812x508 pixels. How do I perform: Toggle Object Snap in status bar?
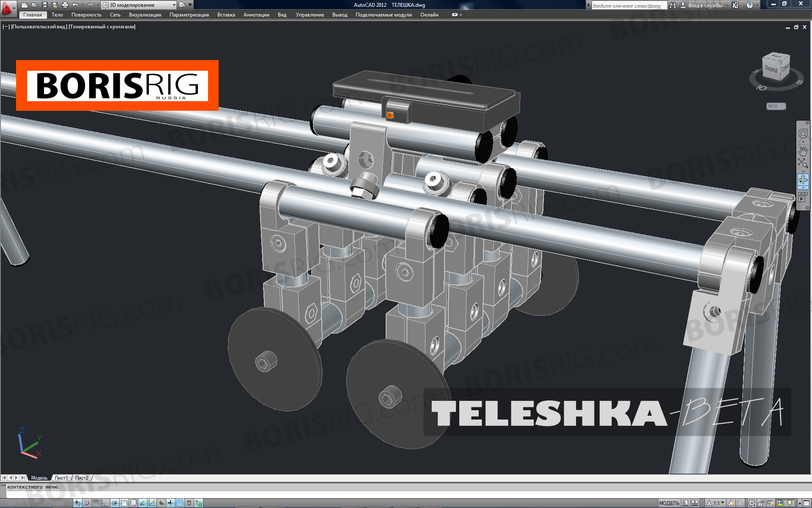(124, 503)
